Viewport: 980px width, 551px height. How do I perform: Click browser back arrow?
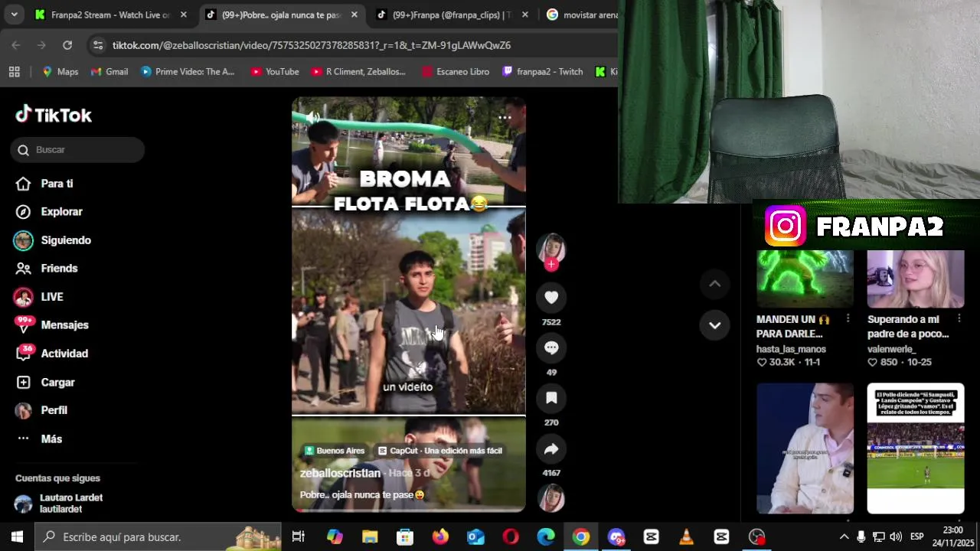click(16, 45)
